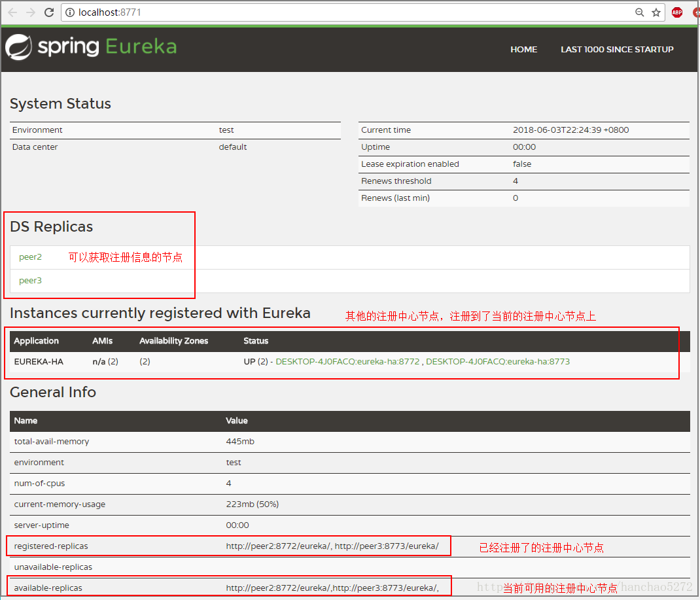700x600 pixels.
Task: Click the Environment label in System Status
Action: pos(37,130)
